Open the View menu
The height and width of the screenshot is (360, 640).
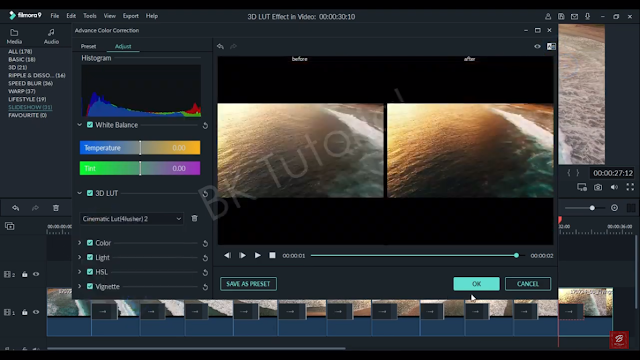pos(109,16)
